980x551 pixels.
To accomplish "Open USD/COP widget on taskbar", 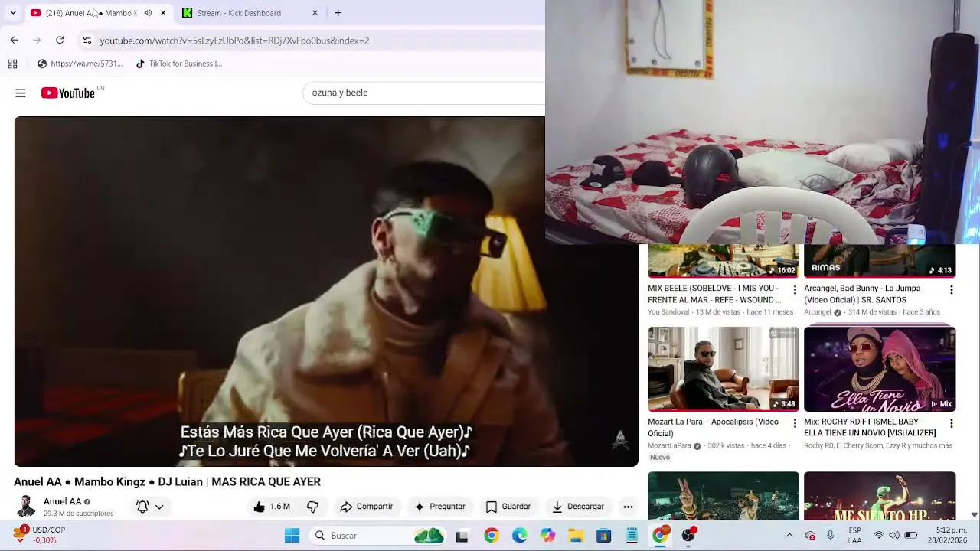I will point(40,535).
